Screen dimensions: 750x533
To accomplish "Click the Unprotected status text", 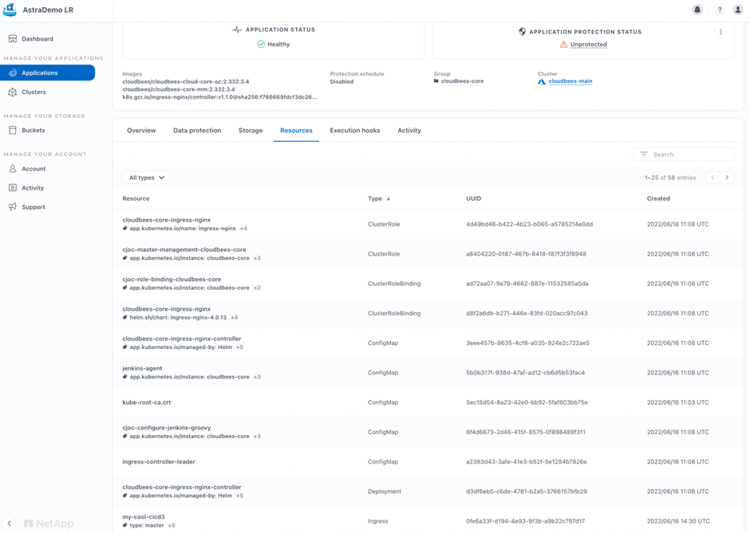I will click(x=588, y=45).
